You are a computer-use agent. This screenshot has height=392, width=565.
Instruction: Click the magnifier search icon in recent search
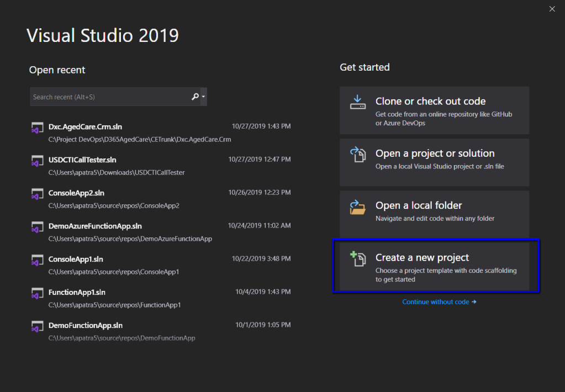point(194,97)
